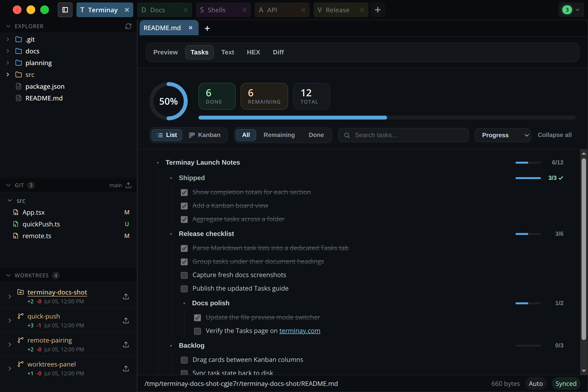Switch to Kanban view

(205, 135)
